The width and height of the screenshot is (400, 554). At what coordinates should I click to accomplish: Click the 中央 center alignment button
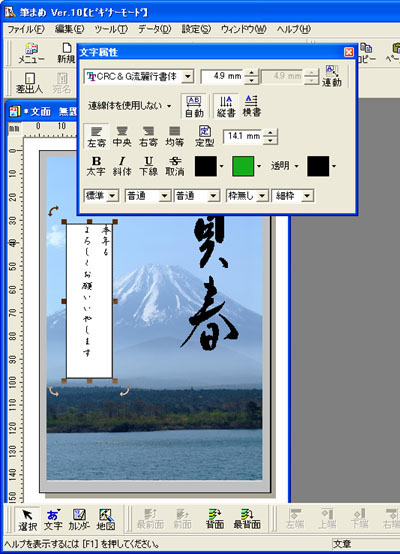pyautogui.click(x=122, y=136)
